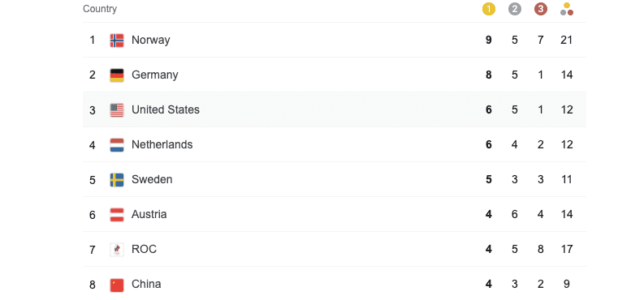This screenshot has width=644, height=300.
Task: Click the bronze medal column icon
Action: [x=541, y=9]
